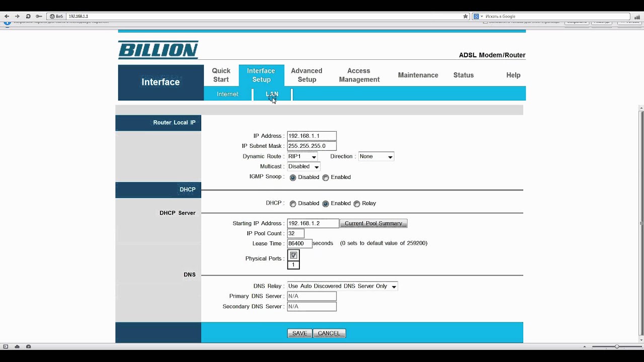Image resolution: width=644 pixels, height=362 pixels.
Task: Click the 'DHCP Server' label
Action: (x=177, y=213)
